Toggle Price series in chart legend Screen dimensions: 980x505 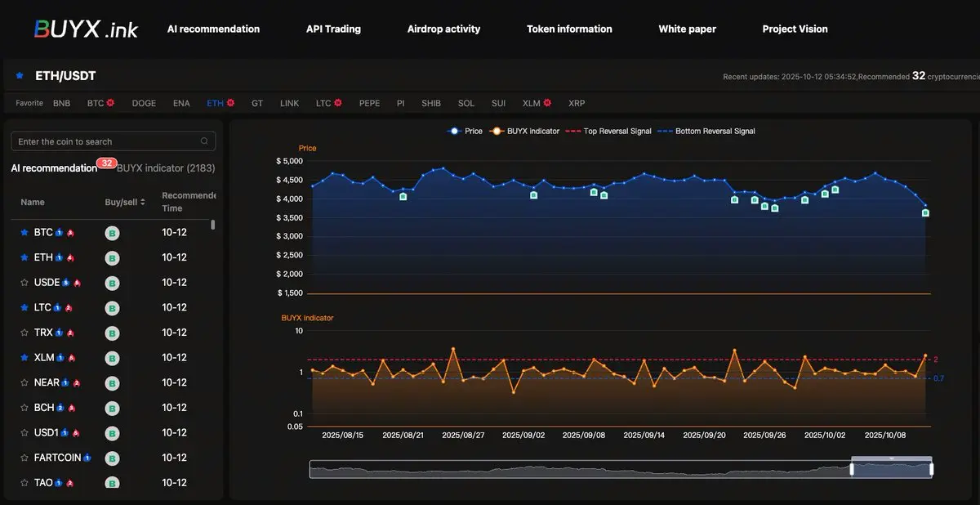465,131
